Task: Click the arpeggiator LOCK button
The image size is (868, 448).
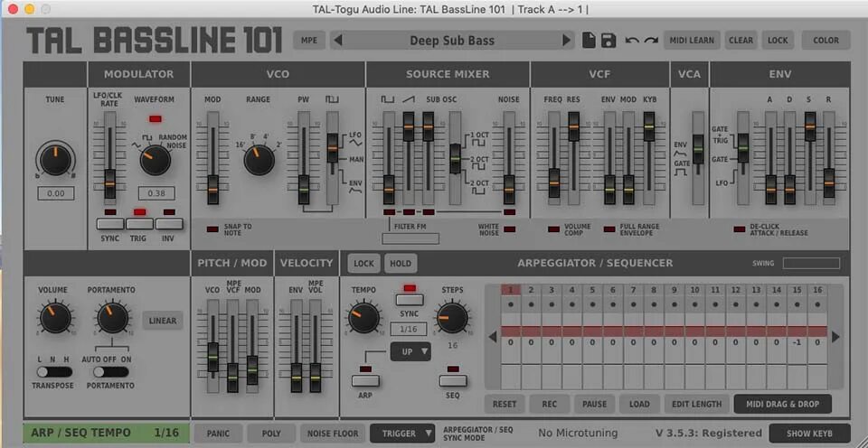Action: 363,263
